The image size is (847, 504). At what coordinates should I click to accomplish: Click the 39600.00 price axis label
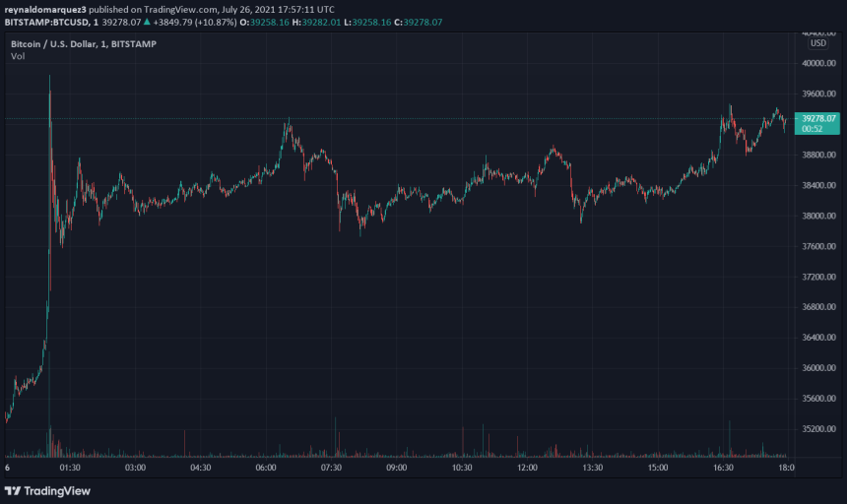pos(818,94)
